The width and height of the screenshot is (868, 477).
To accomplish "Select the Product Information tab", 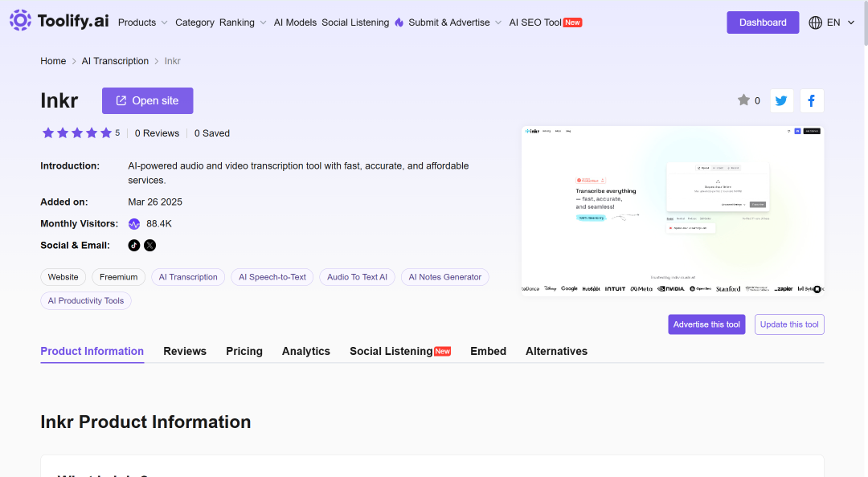I will pos(92,352).
